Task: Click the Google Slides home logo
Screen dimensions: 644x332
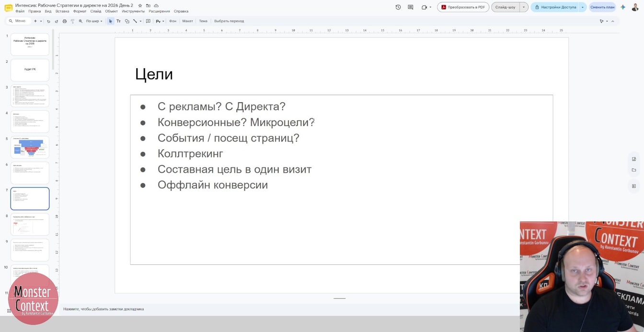Action: coord(8,8)
